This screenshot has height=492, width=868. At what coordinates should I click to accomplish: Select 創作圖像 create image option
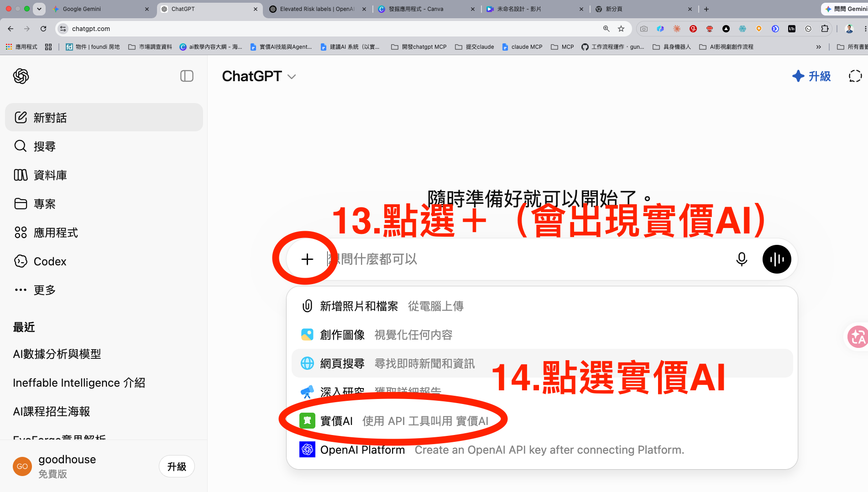point(542,335)
